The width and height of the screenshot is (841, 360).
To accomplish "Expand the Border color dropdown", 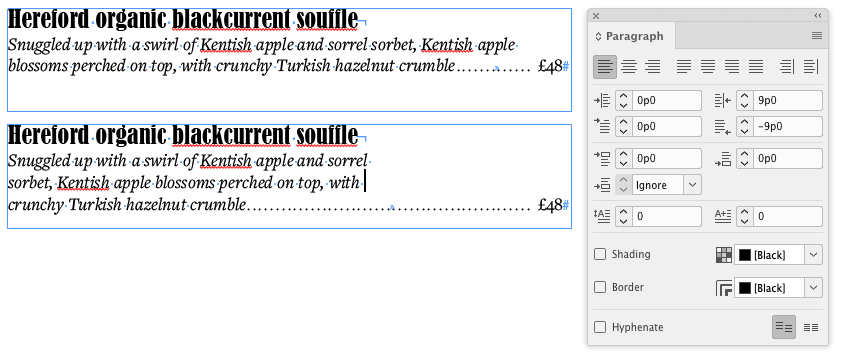I will coord(814,288).
